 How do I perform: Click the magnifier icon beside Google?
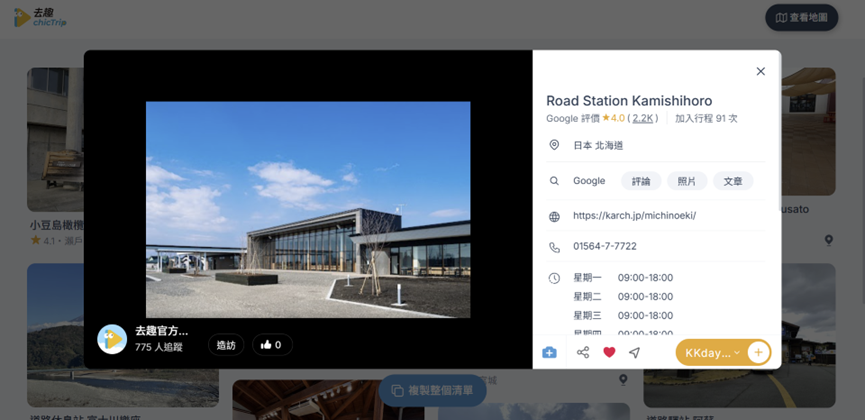554,181
